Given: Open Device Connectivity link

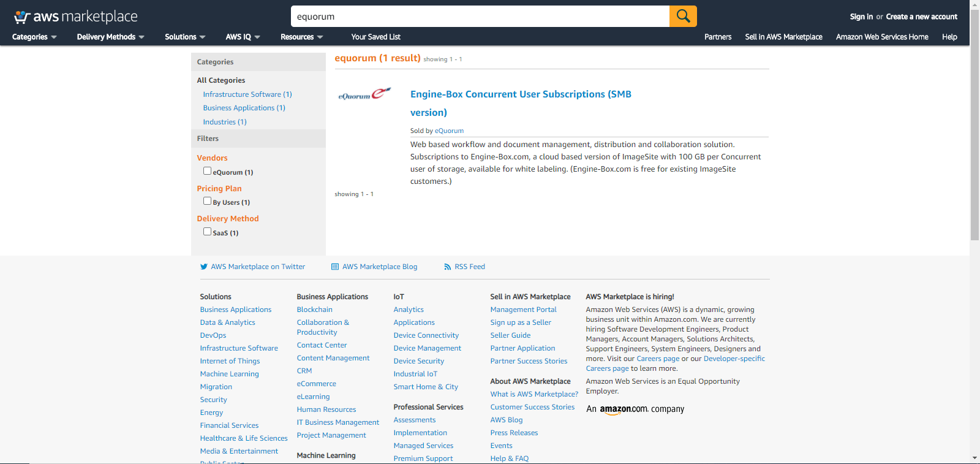Looking at the screenshot, I should click(x=426, y=335).
